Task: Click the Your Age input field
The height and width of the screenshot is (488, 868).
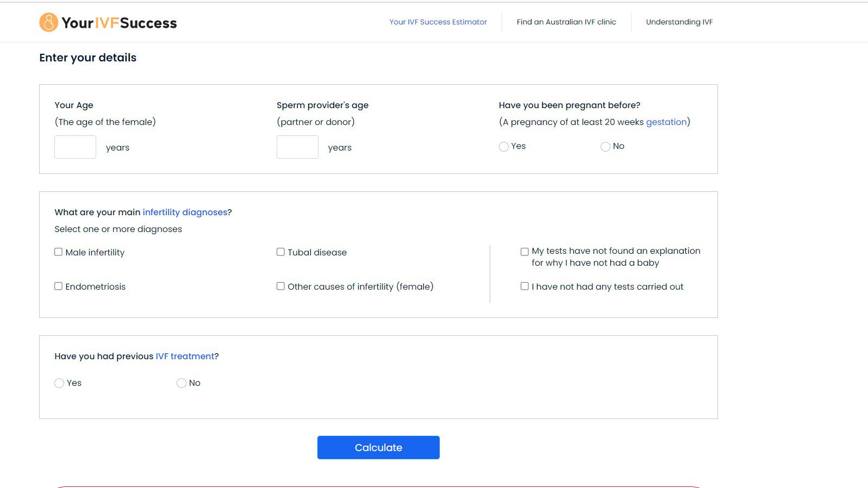Action: tap(75, 147)
